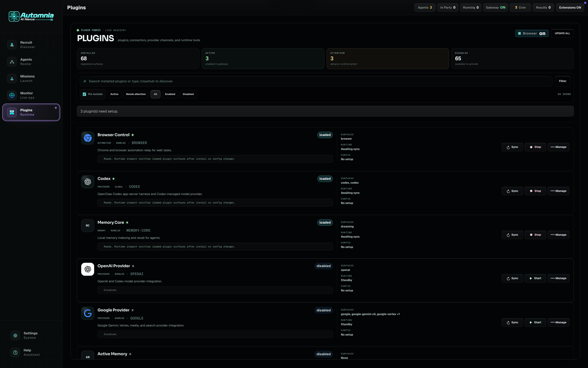Click surfaces text google, google-gemini-cli, google-vertex +1
The image size is (588, 368).
pyautogui.click(x=370, y=314)
